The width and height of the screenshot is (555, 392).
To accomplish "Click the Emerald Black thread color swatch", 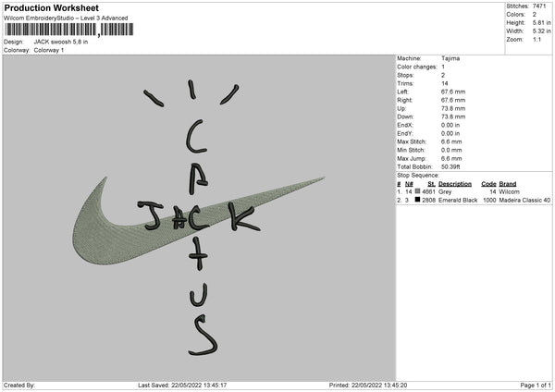I will pos(418,200).
